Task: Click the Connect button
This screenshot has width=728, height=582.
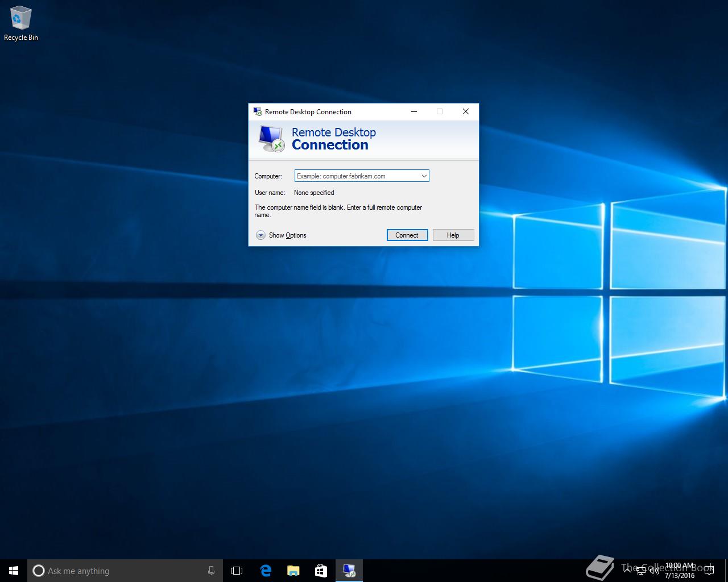Action: [407, 235]
